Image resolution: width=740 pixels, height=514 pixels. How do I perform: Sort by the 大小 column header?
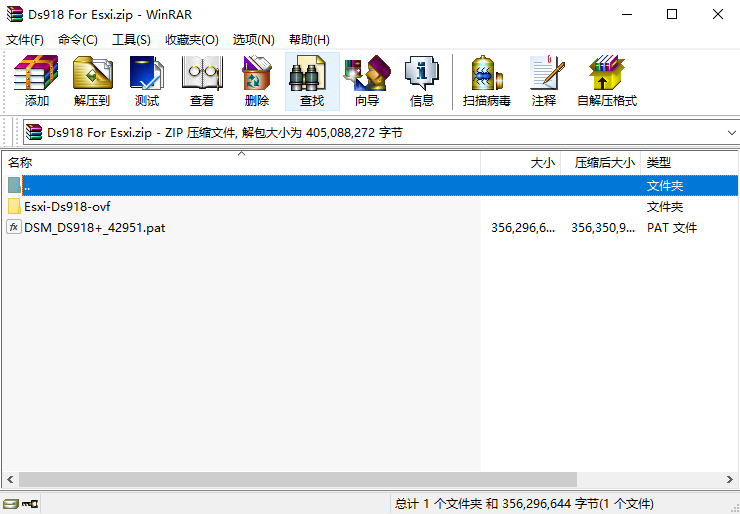click(x=521, y=163)
